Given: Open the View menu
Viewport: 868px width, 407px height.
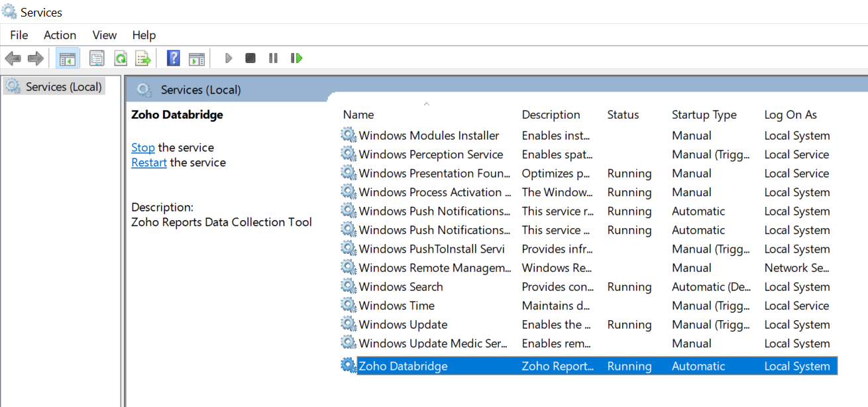Looking at the screenshot, I should (105, 35).
